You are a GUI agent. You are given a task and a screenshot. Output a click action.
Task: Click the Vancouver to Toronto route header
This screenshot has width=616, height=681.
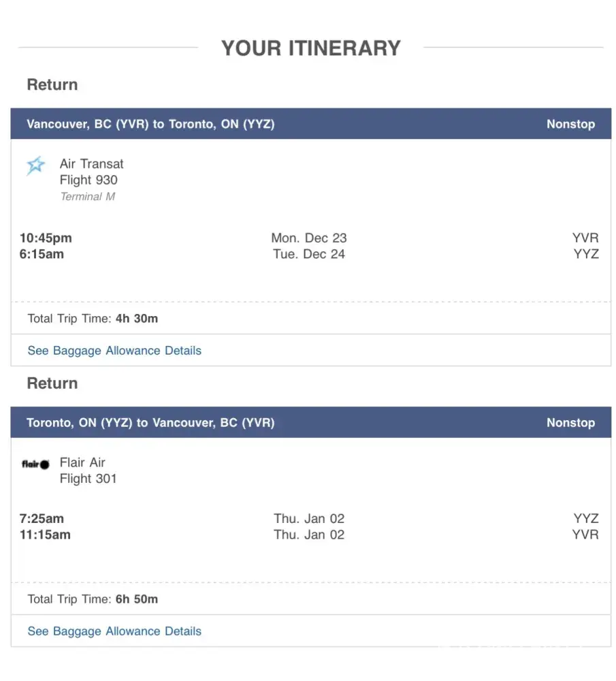click(150, 124)
